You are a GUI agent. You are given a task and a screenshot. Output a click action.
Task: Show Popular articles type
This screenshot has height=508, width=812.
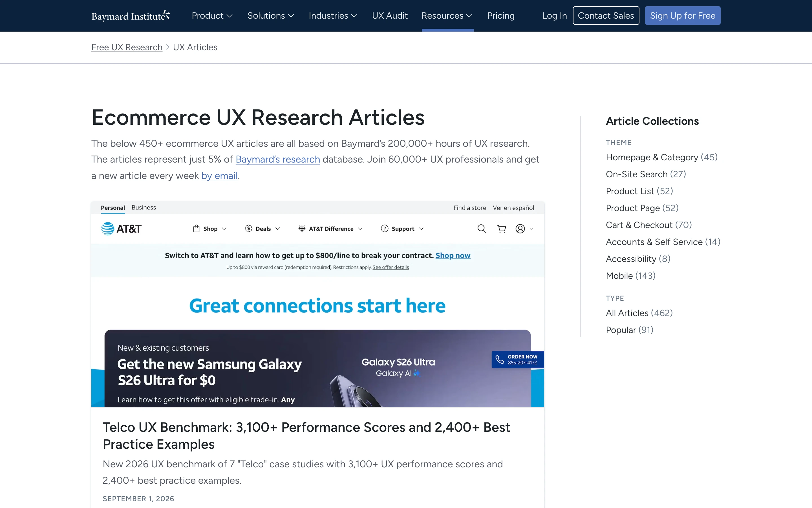click(x=630, y=330)
